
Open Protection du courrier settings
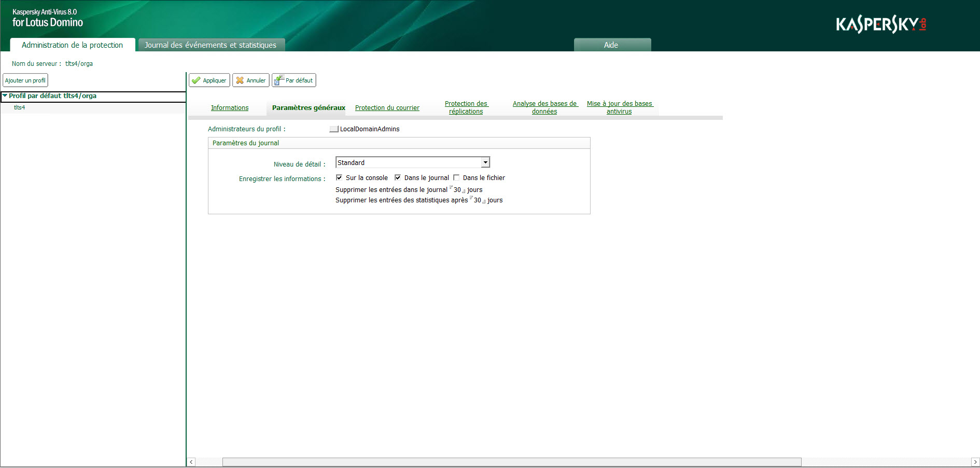[387, 107]
